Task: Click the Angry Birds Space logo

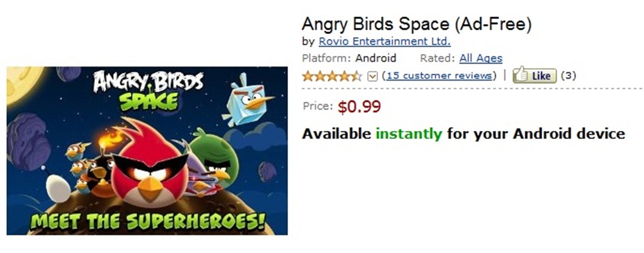Action: (148, 90)
